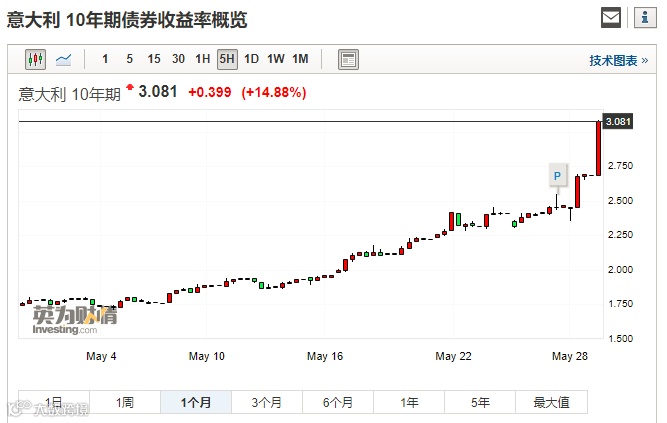The width and height of the screenshot is (667, 423).
Task: Select the 1 minute interval
Action: pyautogui.click(x=105, y=59)
